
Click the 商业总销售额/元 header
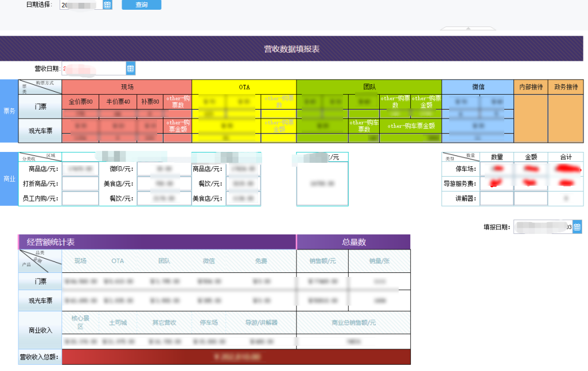pos(353,322)
